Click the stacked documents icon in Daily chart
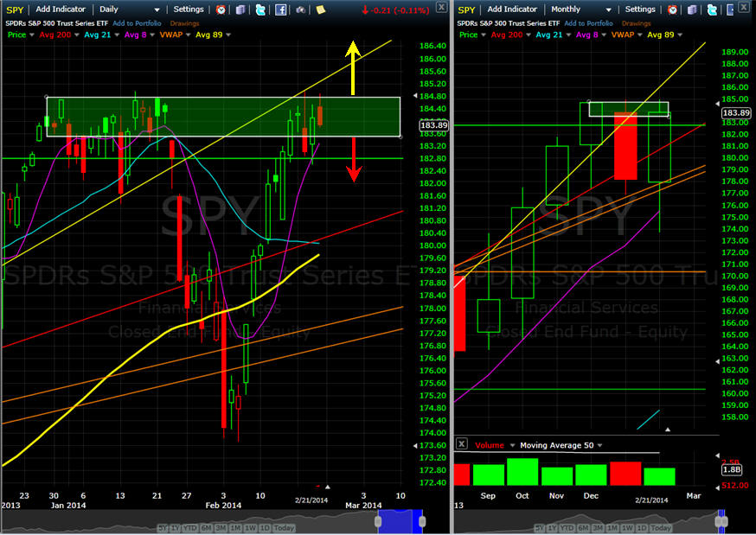The height and width of the screenshot is (535, 756). click(240, 10)
